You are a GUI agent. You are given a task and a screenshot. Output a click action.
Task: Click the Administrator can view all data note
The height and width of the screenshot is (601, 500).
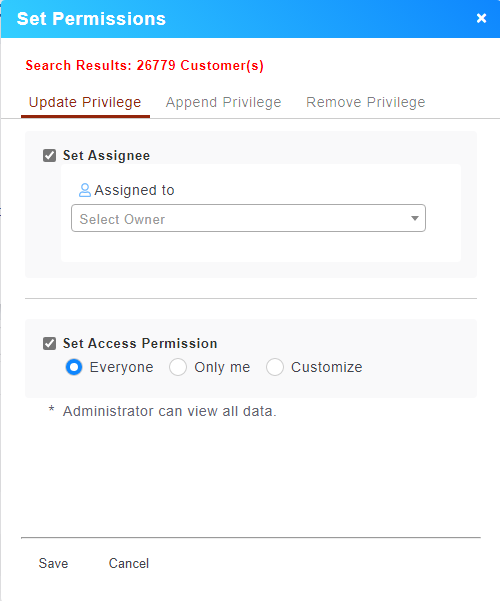pyautogui.click(x=169, y=411)
